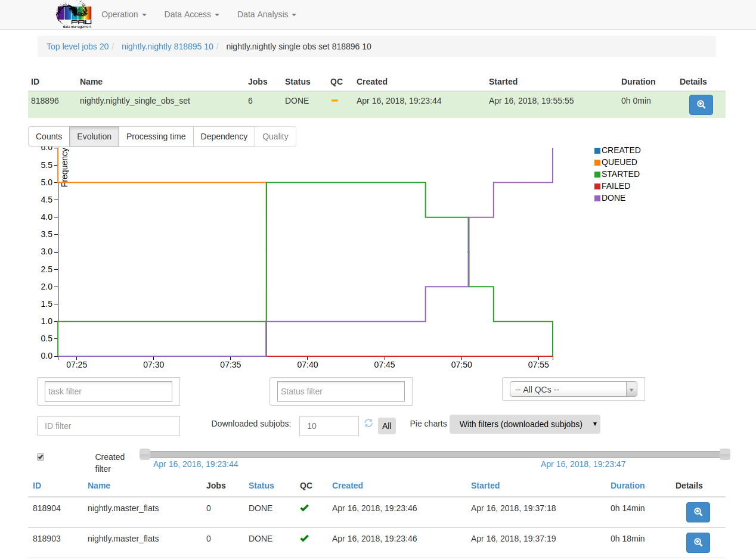
Task: Open details for job 818896
Action: click(x=701, y=104)
